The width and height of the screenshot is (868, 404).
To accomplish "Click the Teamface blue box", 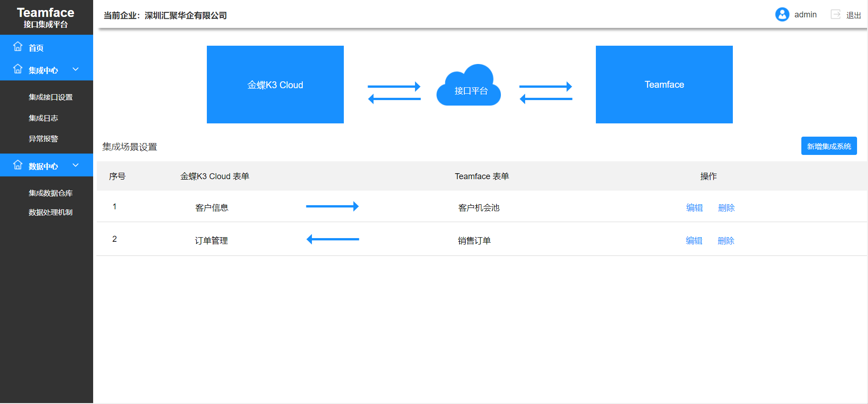I will point(664,85).
